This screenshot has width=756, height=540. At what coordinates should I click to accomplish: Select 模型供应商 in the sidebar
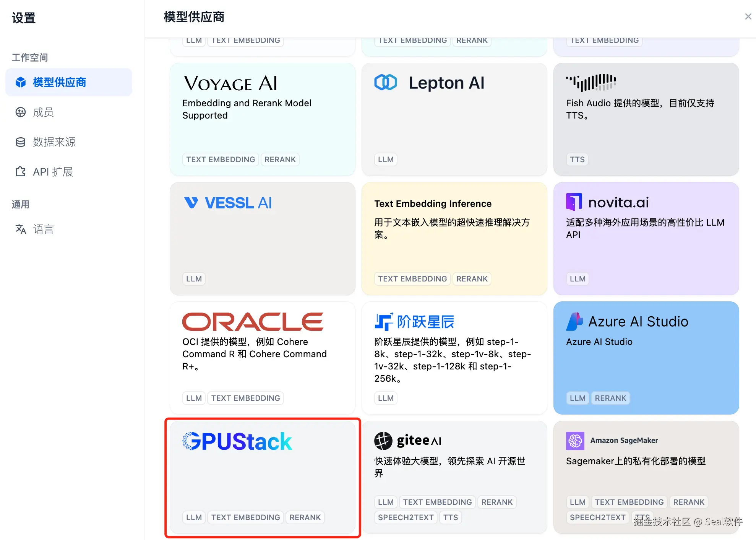coord(59,82)
